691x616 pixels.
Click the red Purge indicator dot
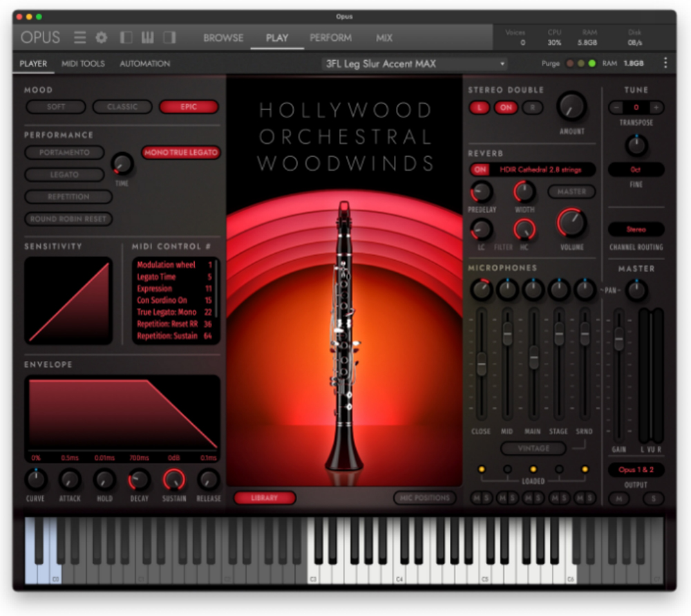(x=570, y=64)
